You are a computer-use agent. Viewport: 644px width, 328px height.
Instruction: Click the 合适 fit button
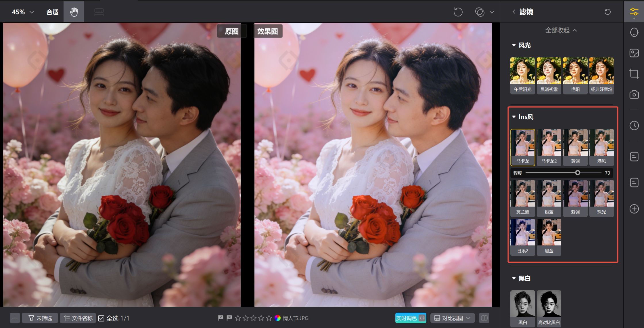[x=52, y=12]
